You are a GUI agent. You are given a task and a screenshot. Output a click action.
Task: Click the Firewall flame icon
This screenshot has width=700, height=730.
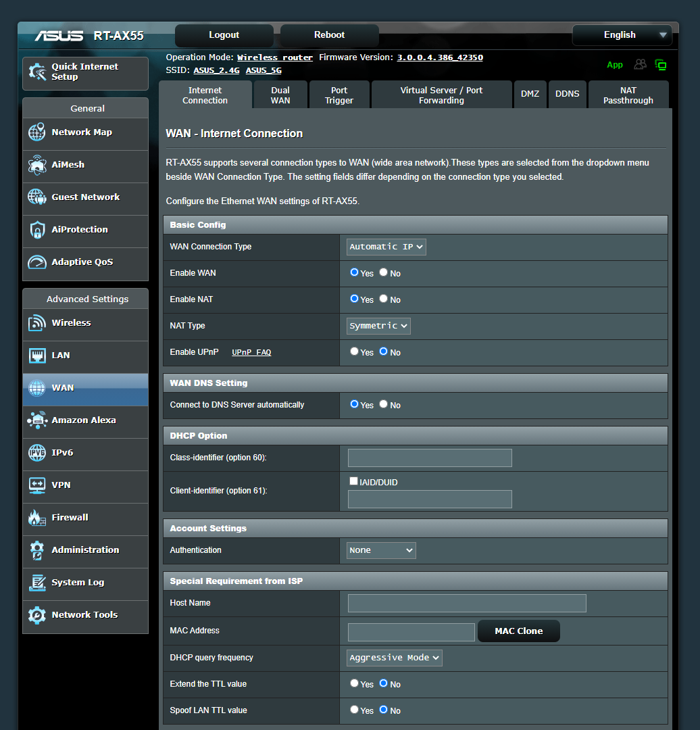(36, 517)
